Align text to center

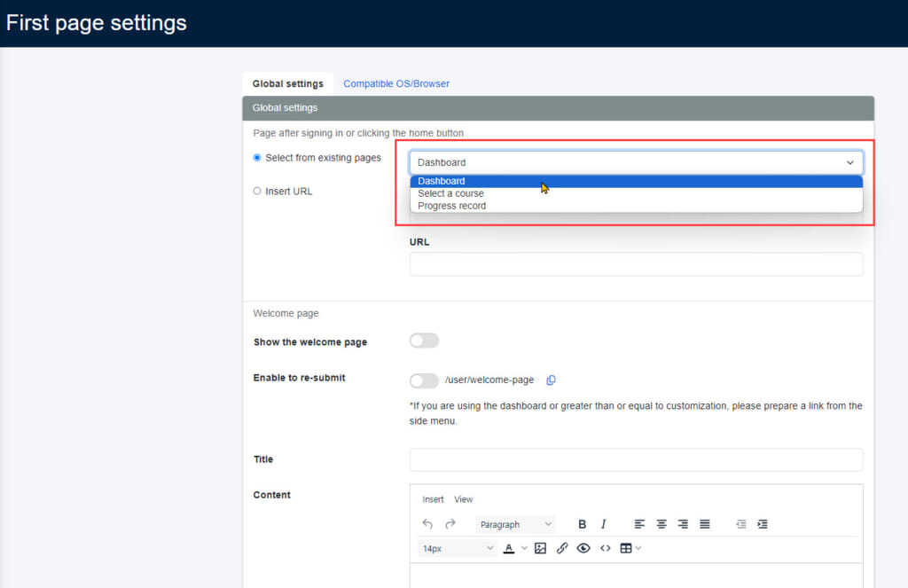click(x=660, y=524)
